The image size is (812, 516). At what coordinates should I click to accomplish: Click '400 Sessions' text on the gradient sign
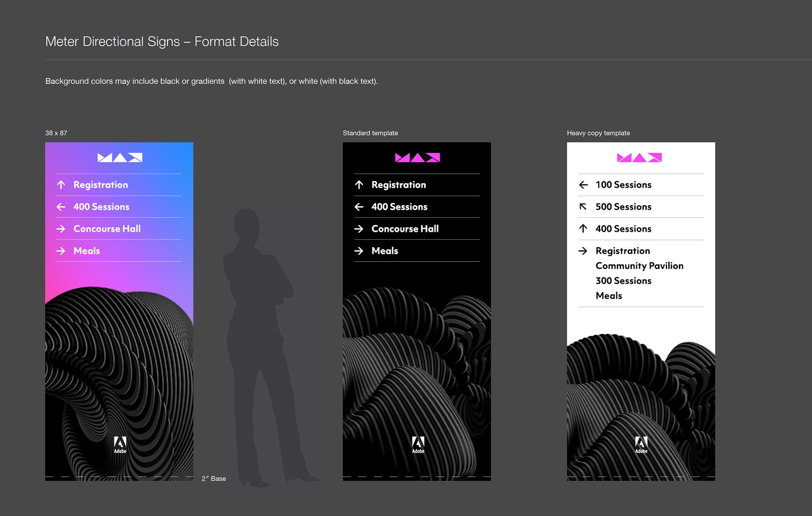coord(101,207)
